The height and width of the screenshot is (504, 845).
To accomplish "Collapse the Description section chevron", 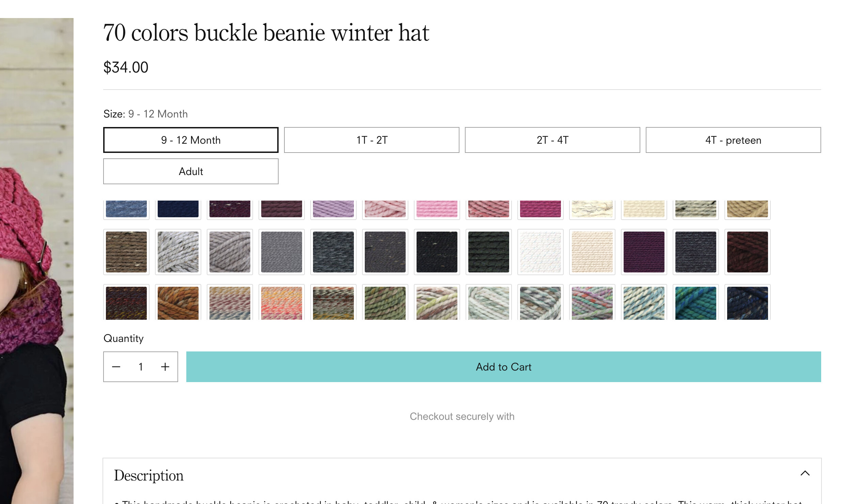I will [x=805, y=473].
